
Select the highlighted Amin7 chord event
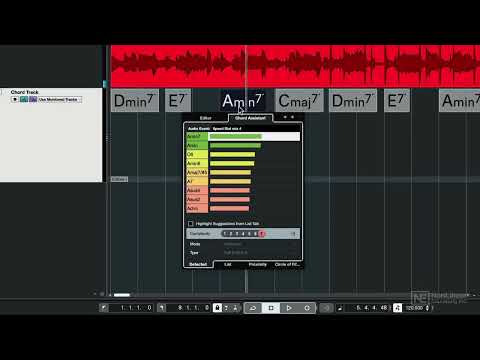(x=243, y=101)
